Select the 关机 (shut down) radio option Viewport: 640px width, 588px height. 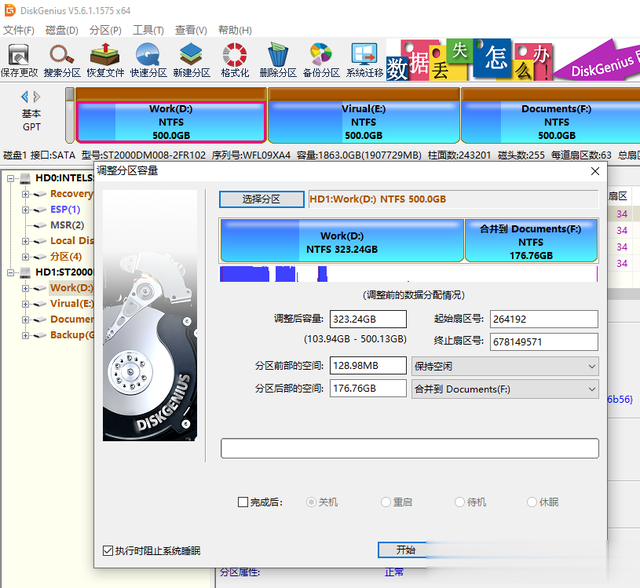click(311, 502)
